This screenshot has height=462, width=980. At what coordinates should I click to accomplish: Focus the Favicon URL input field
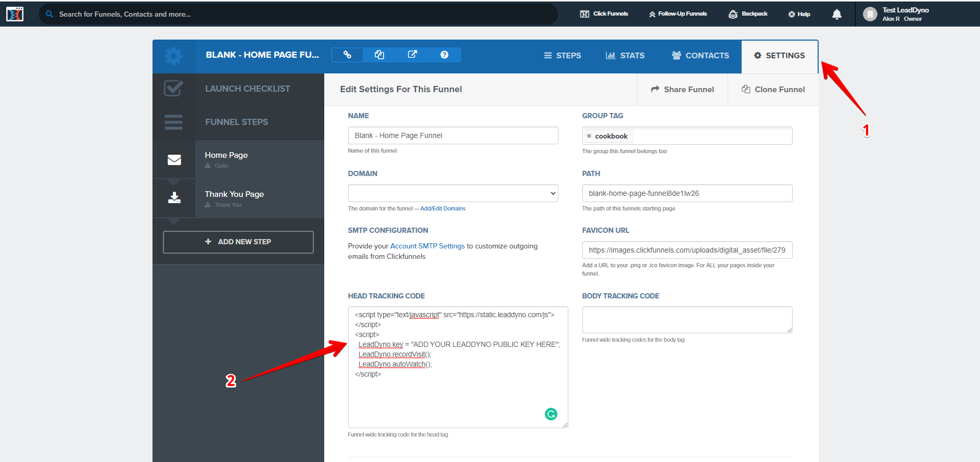tap(688, 250)
